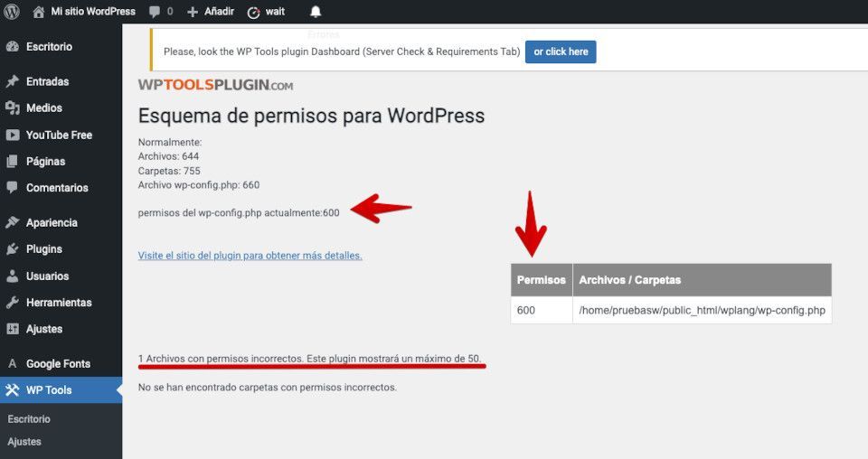The width and height of the screenshot is (868, 459).
Task: Open the Medios library
Action: (43, 108)
